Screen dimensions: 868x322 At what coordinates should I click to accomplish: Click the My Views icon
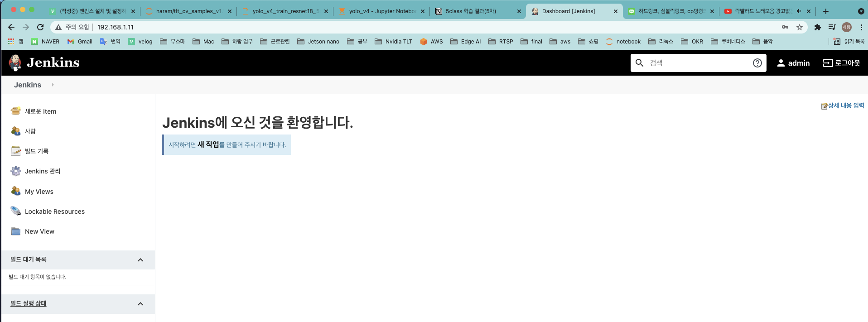[16, 191]
